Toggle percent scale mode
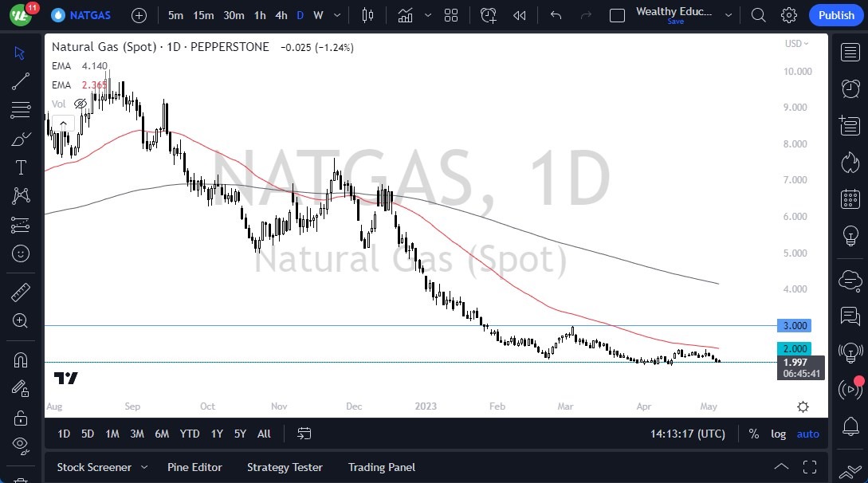Viewport: 868px width, 483px height. 753,434
